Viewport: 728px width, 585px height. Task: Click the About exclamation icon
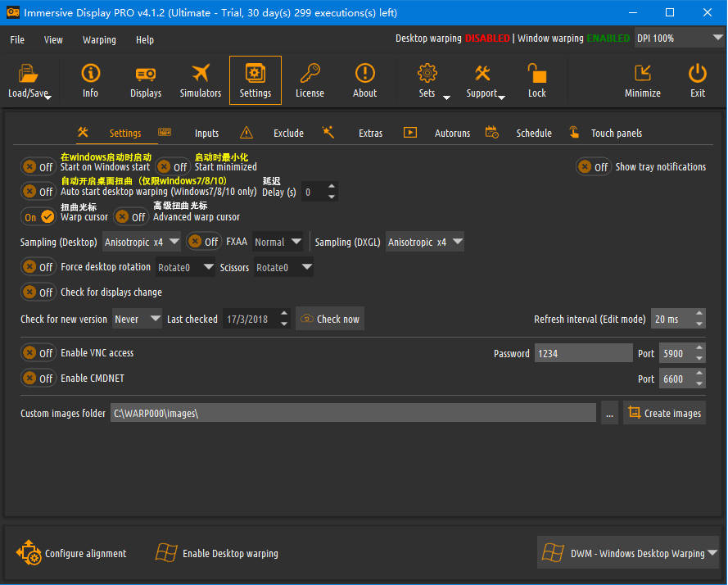pyautogui.click(x=365, y=74)
